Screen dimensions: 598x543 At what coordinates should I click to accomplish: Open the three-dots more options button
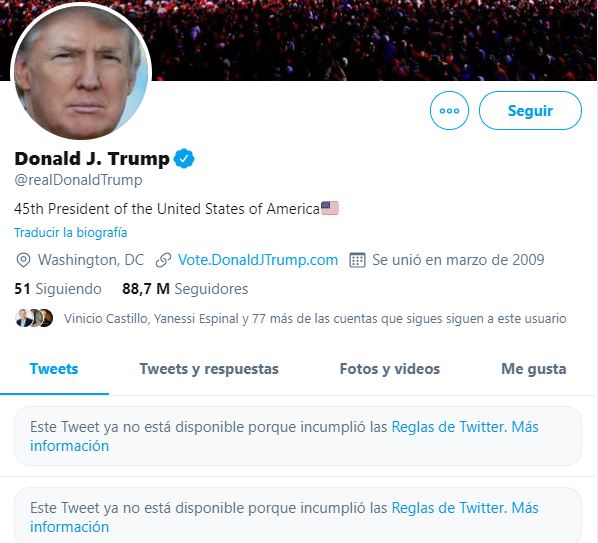click(449, 111)
